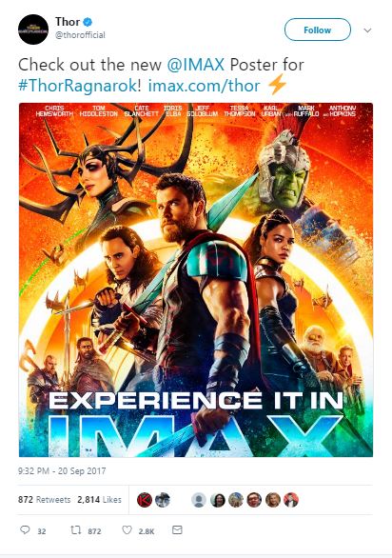This screenshot has height=558, width=392.
Task: Open the 9:32 PM - 20 Sep 2017 timestamp
Action: pyautogui.click(x=62, y=470)
